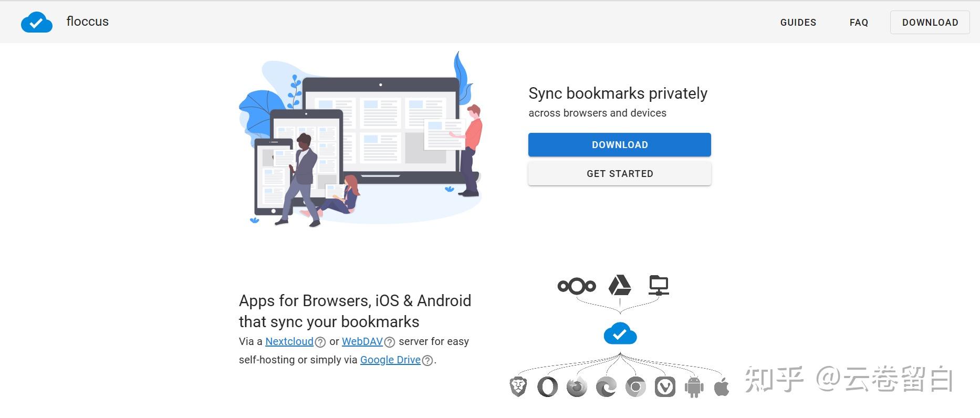
Task: Click the help icon next to Nextcloud
Action: [x=320, y=342]
